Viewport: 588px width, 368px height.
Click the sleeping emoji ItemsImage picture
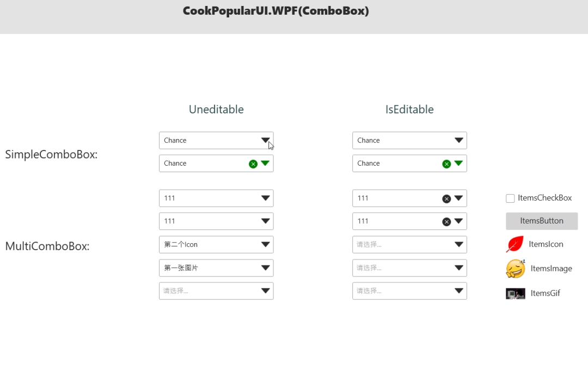click(x=515, y=268)
